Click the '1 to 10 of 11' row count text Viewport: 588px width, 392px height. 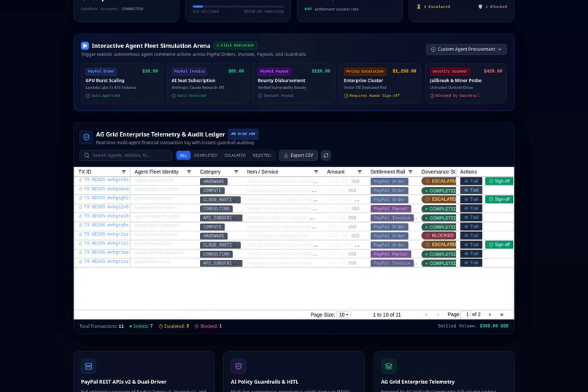[x=387, y=315]
